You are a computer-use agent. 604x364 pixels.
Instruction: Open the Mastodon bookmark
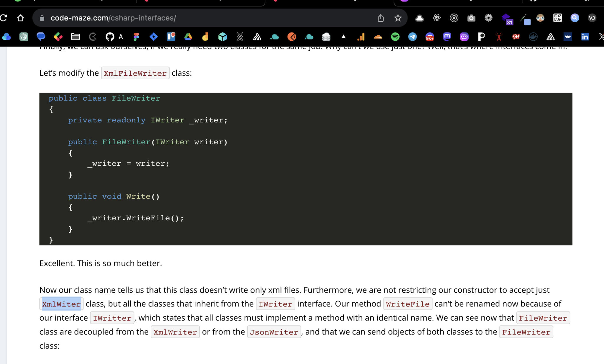(447, 37)
